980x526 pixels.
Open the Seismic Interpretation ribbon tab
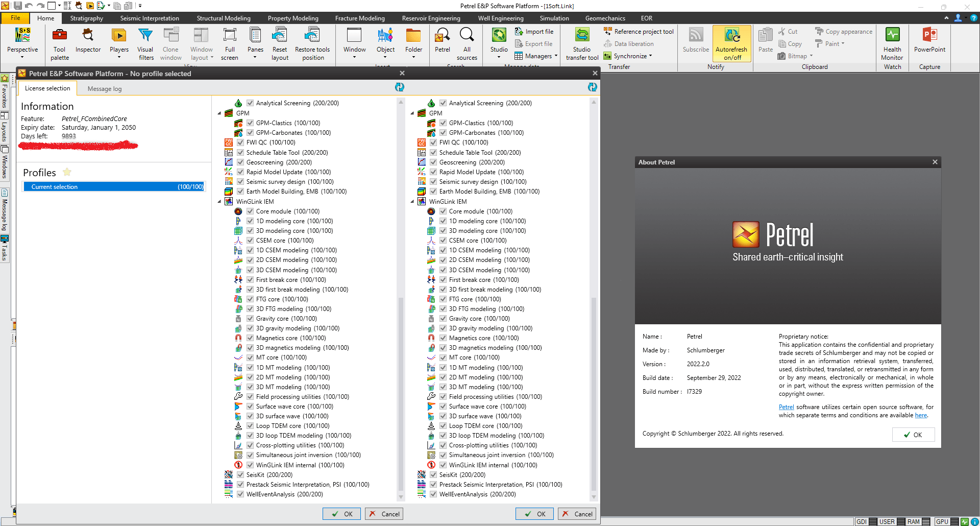(150, 18)
